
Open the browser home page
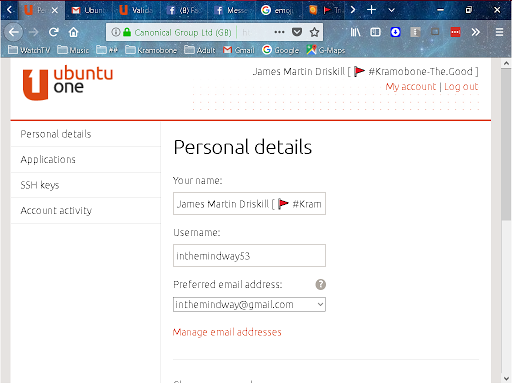click(x=73, y=32)
